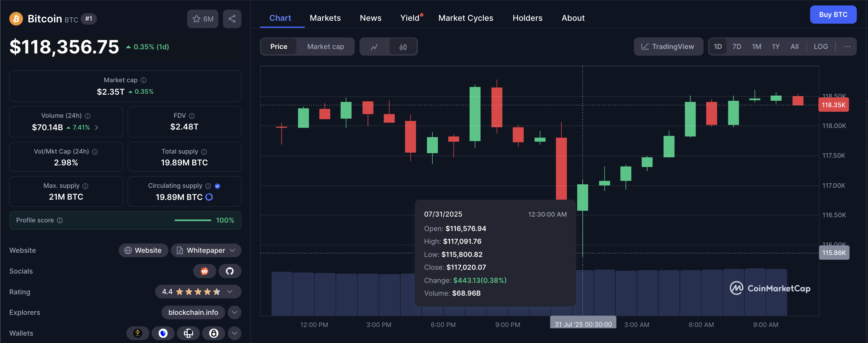Toggle LOG scale on chart
The height and width of the screenshot is (343, 868).
(x=821, y=46)
